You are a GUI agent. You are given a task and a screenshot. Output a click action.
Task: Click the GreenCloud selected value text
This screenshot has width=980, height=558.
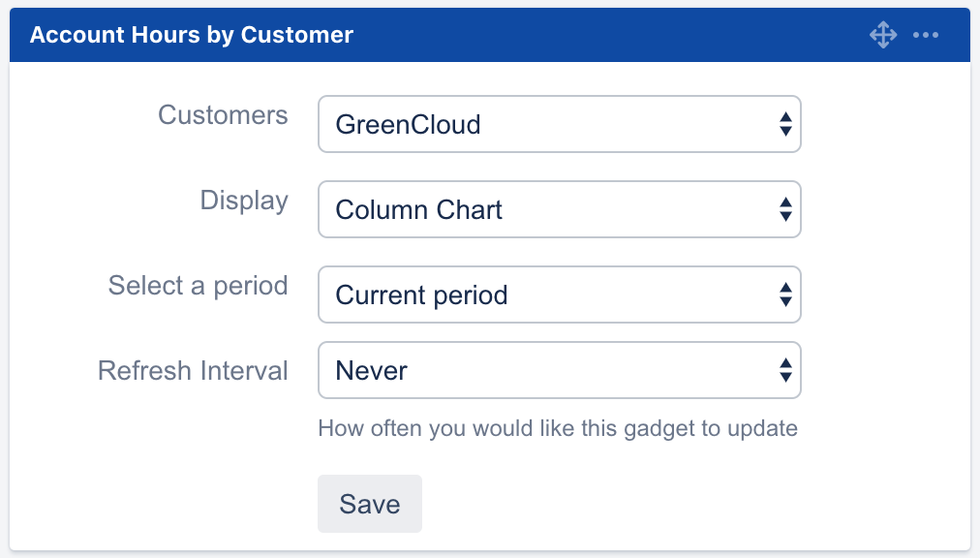[408, 125]
